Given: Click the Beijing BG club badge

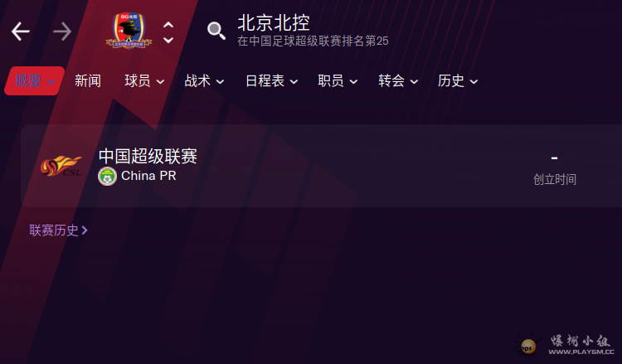Looking at the screenshot, I should coord(129,31).
